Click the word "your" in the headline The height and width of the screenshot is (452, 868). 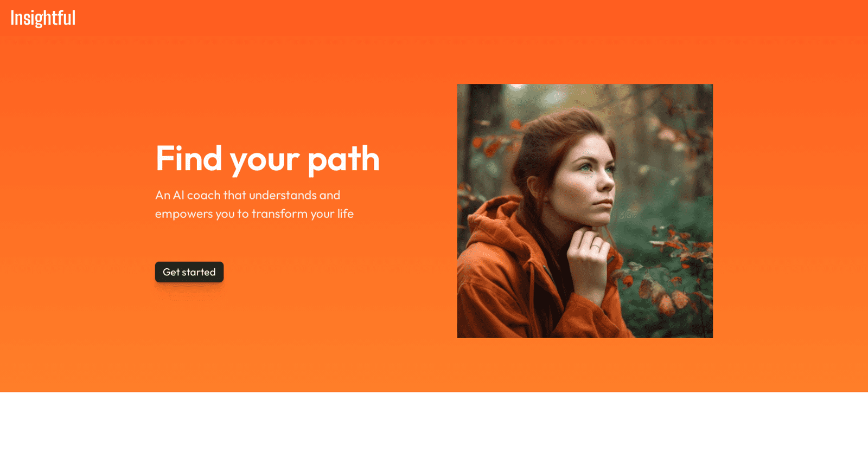[265, 162]
